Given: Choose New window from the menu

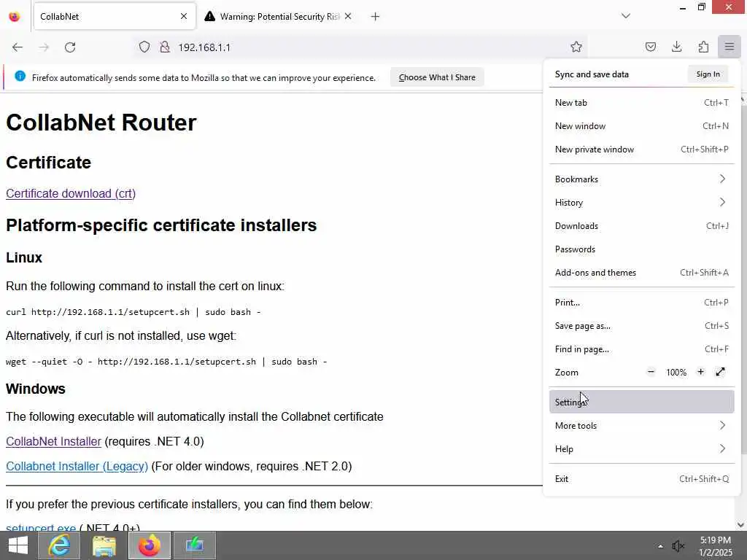Looking at the screenshot, I should 642,125.
